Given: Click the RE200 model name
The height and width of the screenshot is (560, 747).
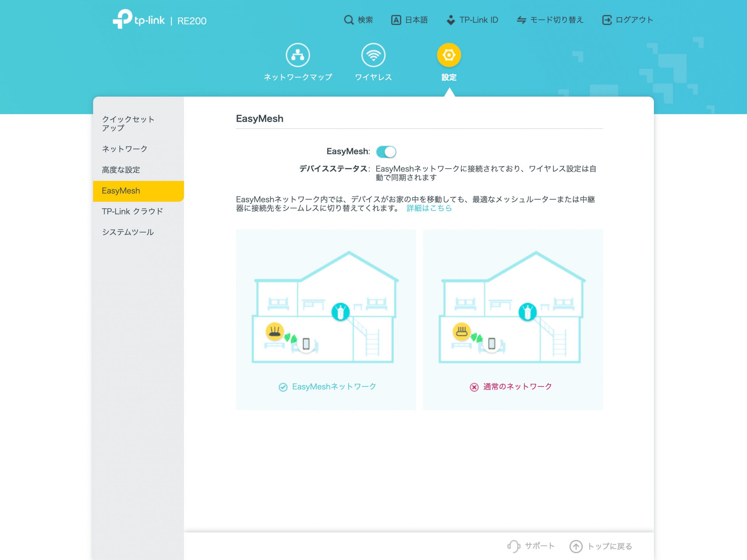Looking at the screenshot, I should click(x=191, y=21).
